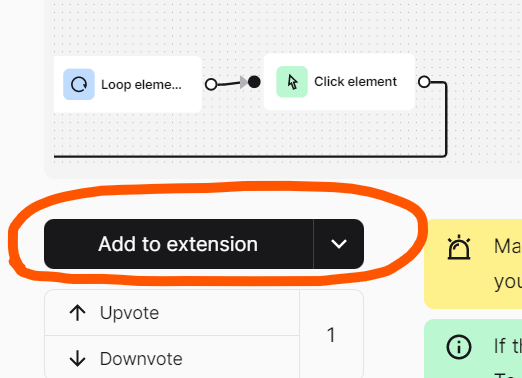Click the downvote arrow icon

(78, 359)
